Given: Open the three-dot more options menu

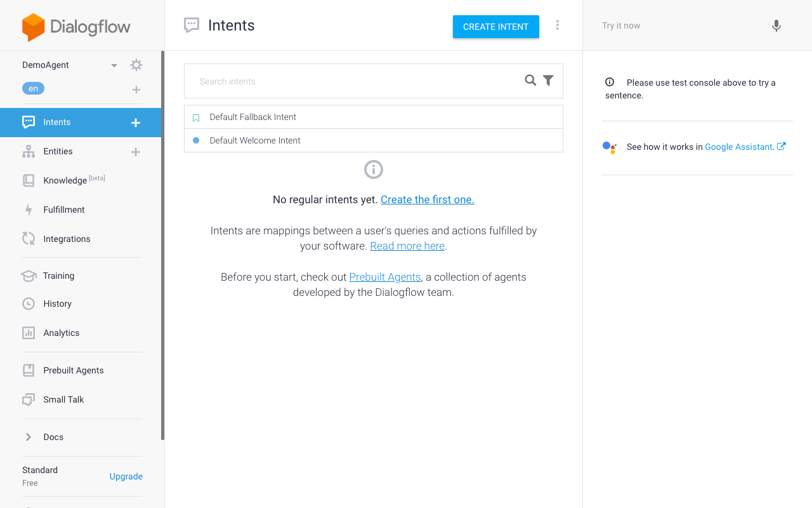Looking at the screenshot, I should [558, 25].
